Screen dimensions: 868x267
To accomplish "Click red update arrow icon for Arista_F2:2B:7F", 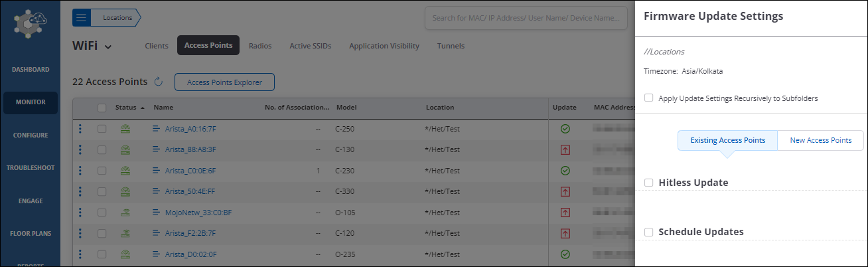I will pos(565,234).
